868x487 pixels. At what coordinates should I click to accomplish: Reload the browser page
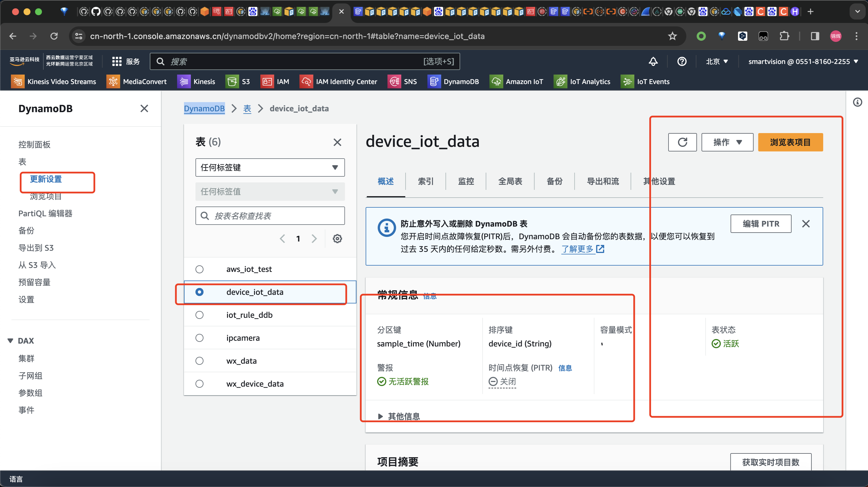click(54, 36)
